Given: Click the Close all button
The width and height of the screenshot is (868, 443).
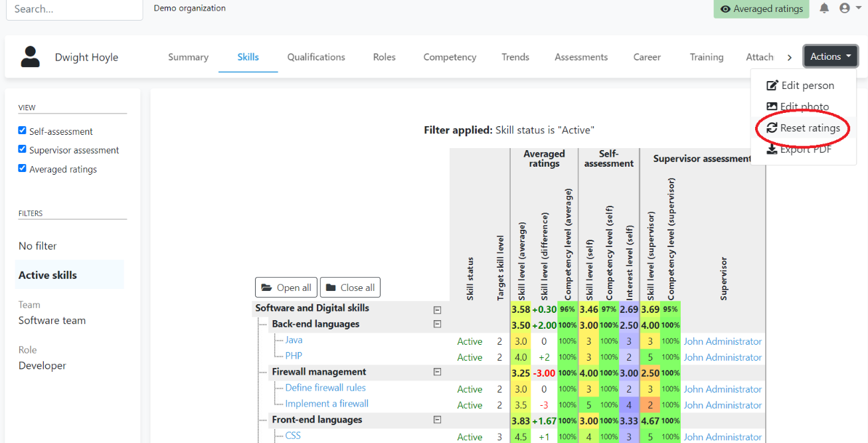Looking at the screenshot, I should click(350, 288).
